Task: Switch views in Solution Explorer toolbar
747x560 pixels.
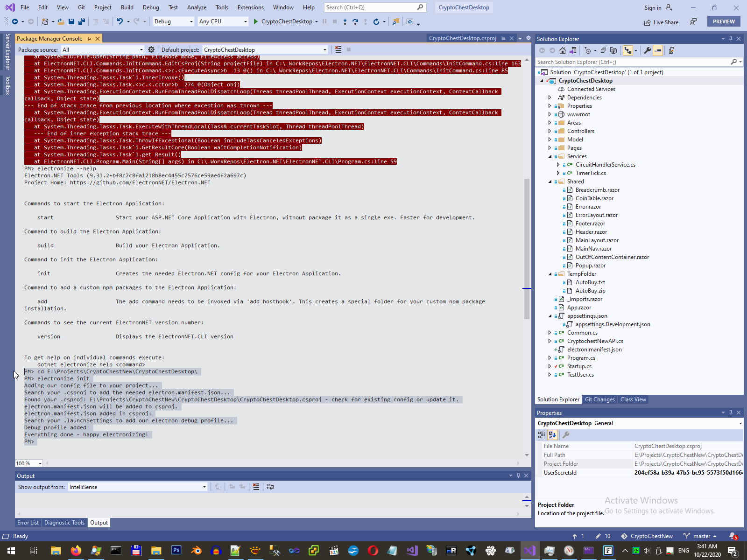Action: tap(573, 50)
